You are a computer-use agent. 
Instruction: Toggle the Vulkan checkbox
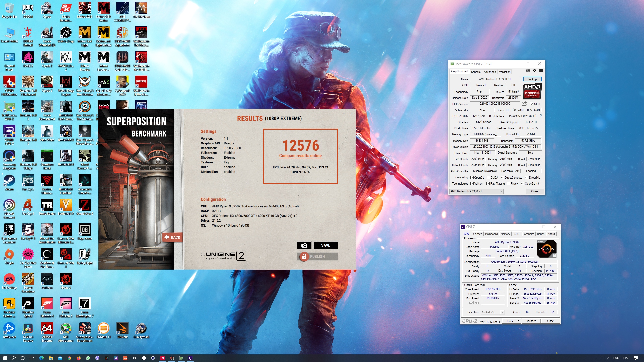click(472, 184)
